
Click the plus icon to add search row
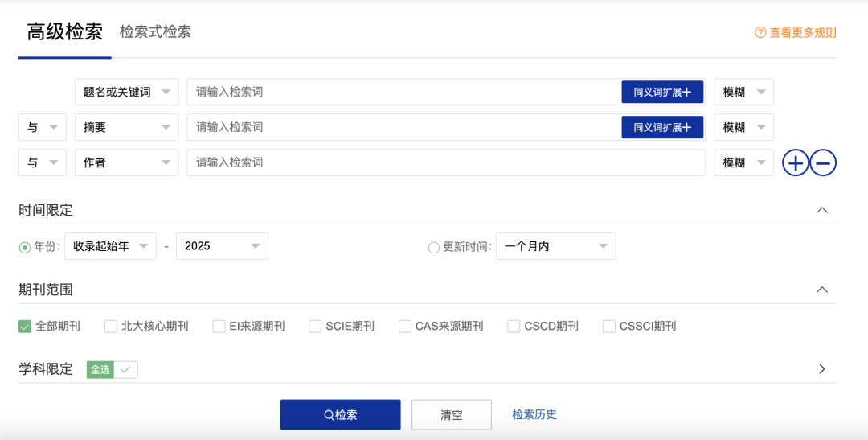pos(796,163)
